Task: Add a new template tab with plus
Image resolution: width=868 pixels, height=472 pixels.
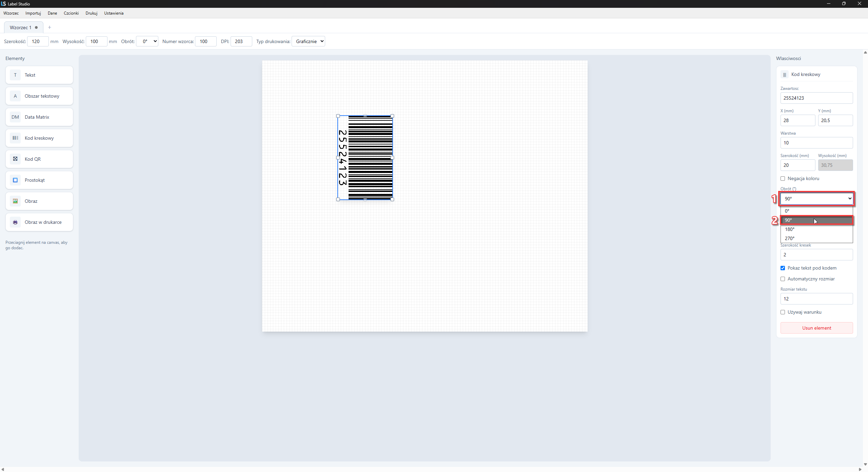Action: click(50, 27)
